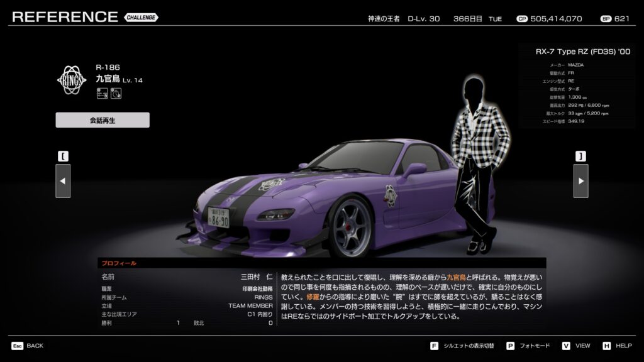Click the CHALLENGE tag beside REFERENCE
644x362 pixels.
(x=141, y=18)
